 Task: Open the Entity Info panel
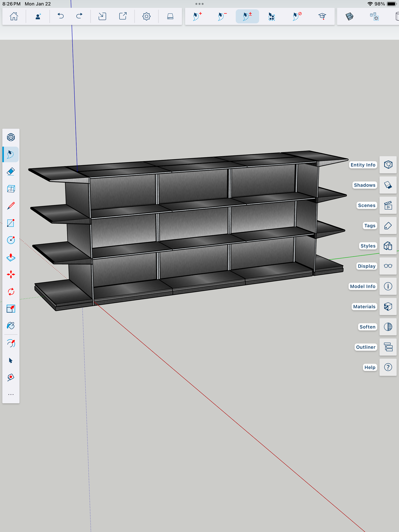click(x=388, y=165)
